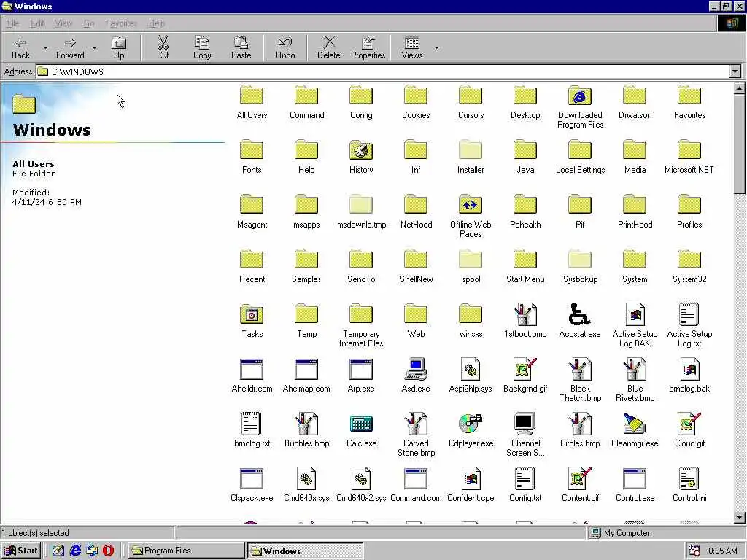The width and height of the screenshot is (747, 560).
Task: Select the Offline Web Pages folder
Action: pyautogui.click(x=471, y=216)
